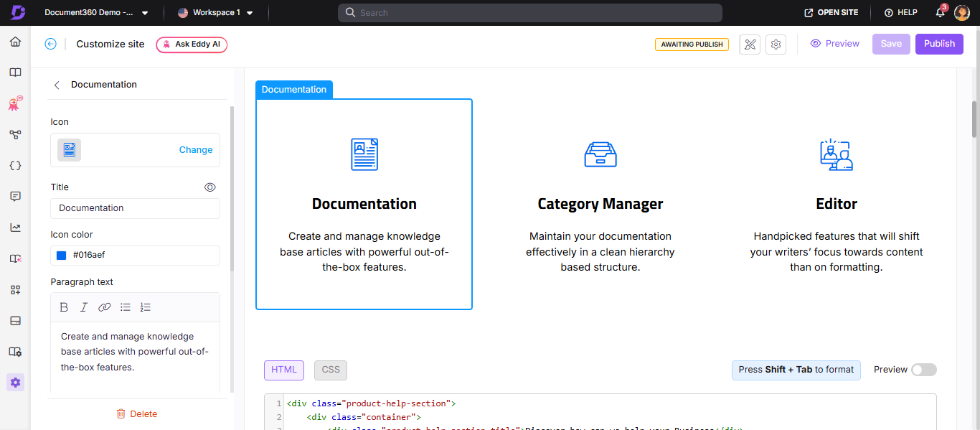
Task: Click the back arrow circle beside Customize site
Action: click(x=50, y=44)
